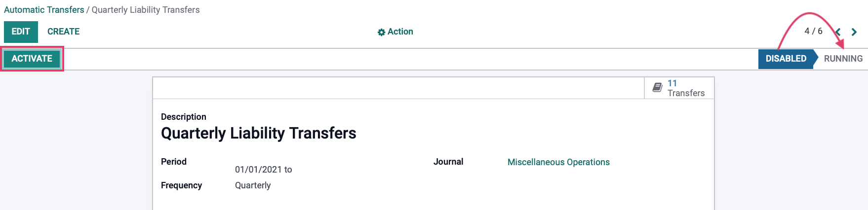Click the 4 / 6 pager counter
The height and width of the screenshot is (210, 868).
tap(813, 31)
